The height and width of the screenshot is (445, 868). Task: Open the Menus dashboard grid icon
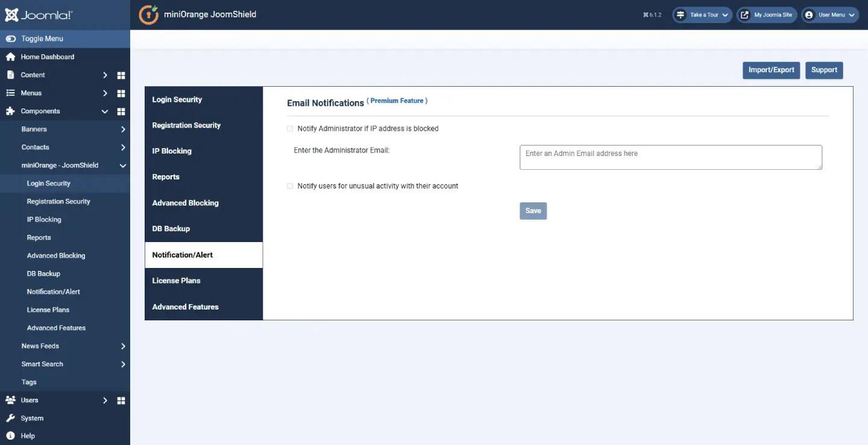coord(121,93)
